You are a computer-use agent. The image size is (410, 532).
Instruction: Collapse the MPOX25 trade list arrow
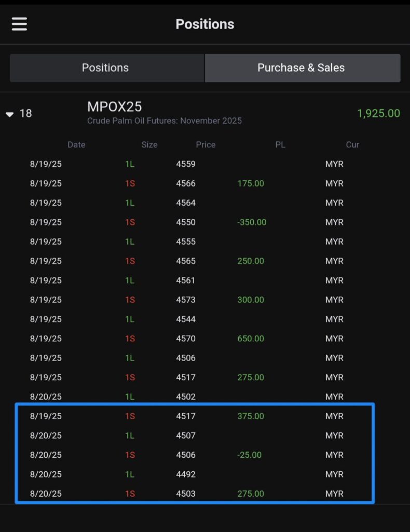pyautogui.click(x=10, y=114)
